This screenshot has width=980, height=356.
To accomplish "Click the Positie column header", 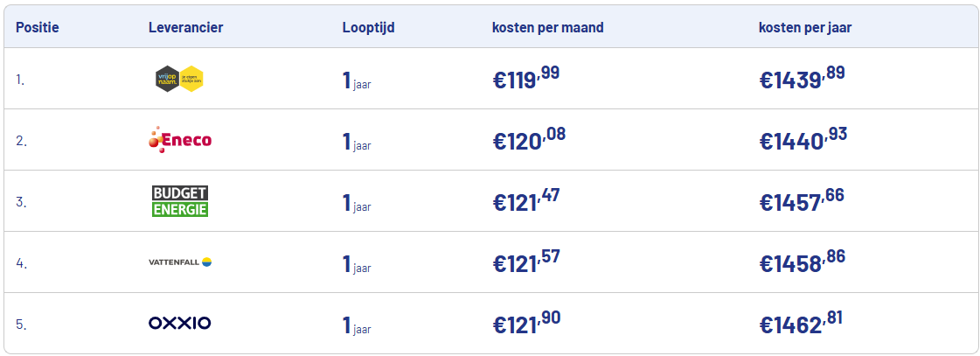I will pos(38,27).
